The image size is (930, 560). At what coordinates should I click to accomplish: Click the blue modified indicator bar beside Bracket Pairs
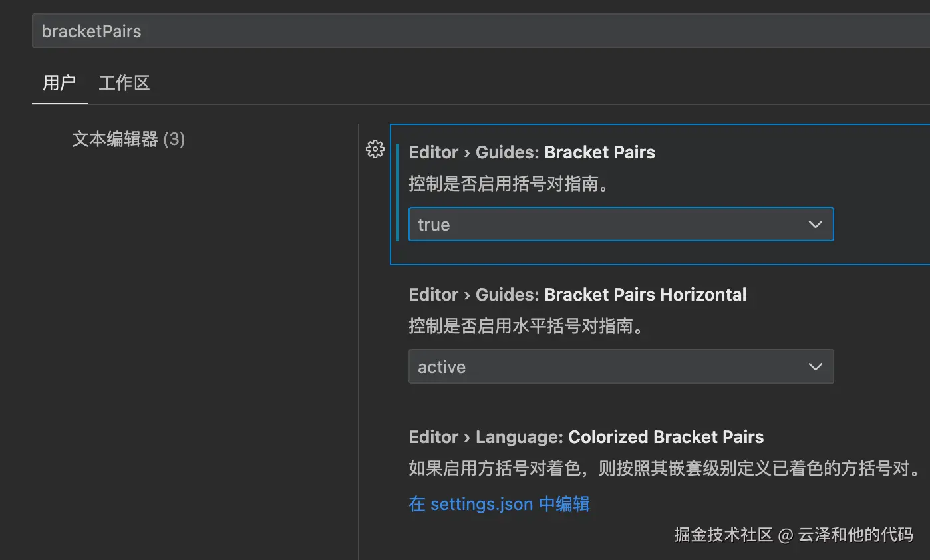pos(398,193)
